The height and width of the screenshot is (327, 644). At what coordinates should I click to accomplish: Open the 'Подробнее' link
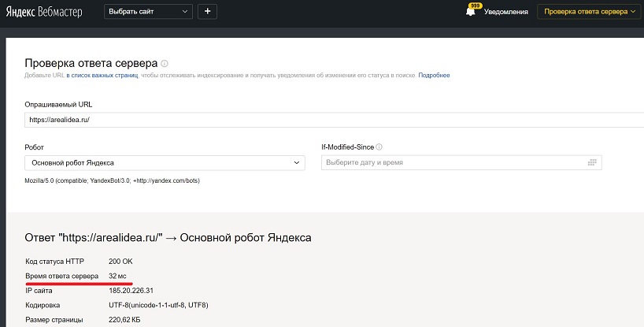434,76
